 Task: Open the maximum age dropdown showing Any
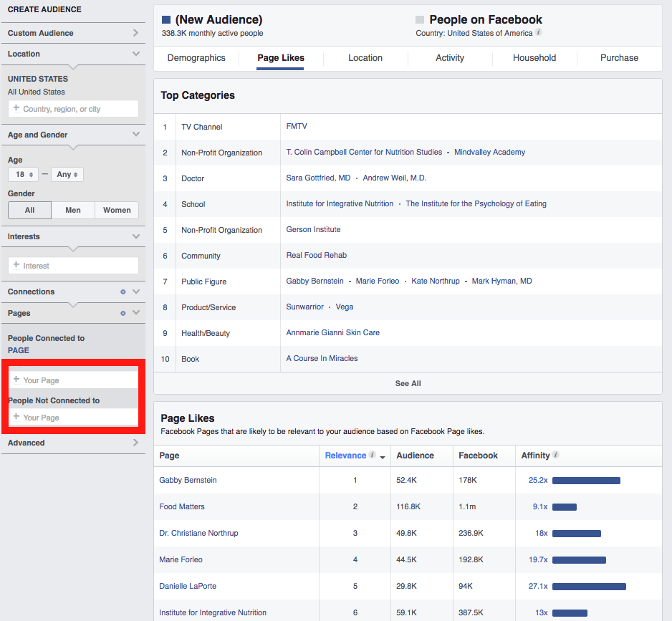click(67, 174)
